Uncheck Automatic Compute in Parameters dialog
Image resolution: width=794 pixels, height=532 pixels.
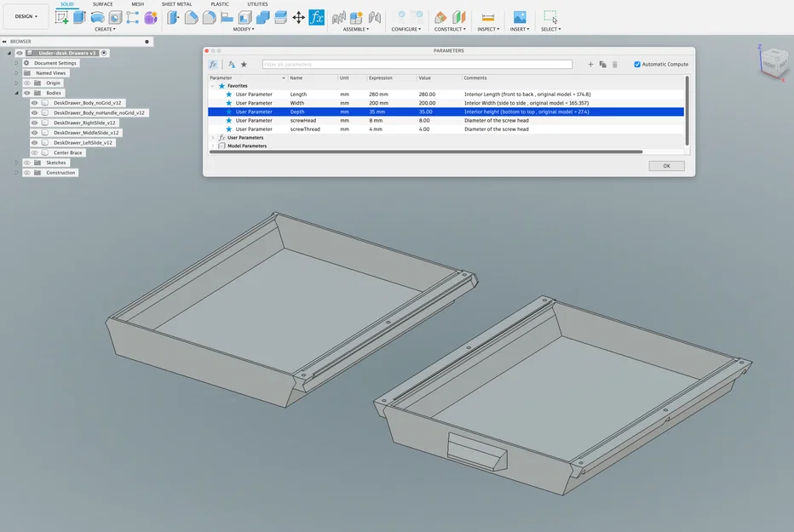coord(637,64)
